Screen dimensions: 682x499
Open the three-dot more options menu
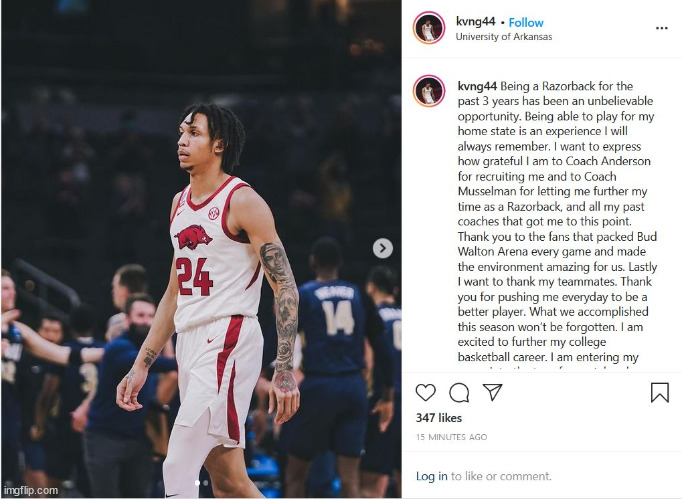tap(662, 28)
